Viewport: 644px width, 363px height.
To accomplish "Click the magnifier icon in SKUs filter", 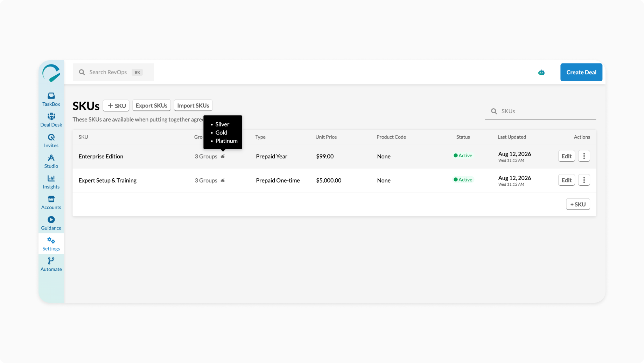I will pos(494,111).
